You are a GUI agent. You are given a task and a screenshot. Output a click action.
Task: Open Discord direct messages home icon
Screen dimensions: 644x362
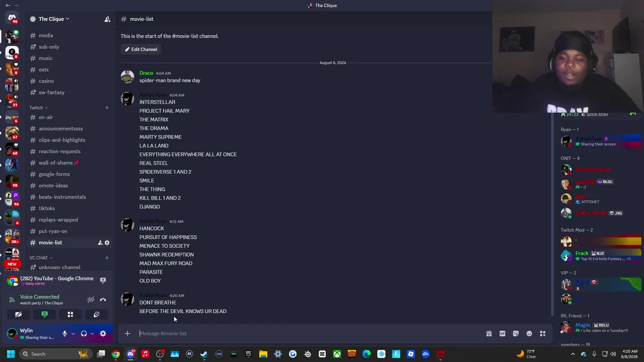12,19
